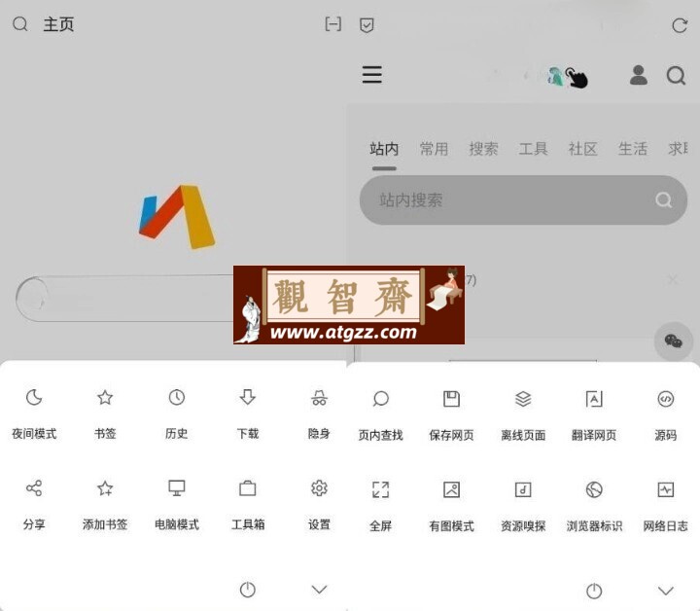Enable incognito (隐身) mode icon
The height and width of the screenshot is (611, 700).
[319, 397]
